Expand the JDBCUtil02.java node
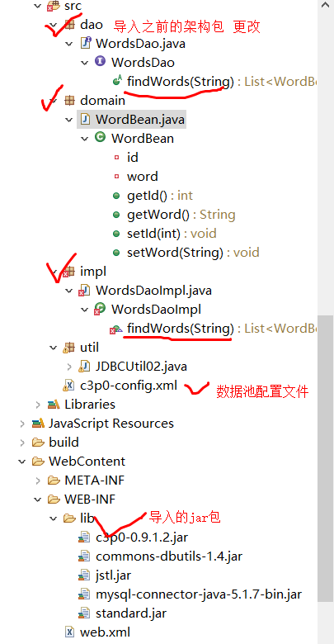The height and width of the screenshot is (644, 334). pyautogui.click(x=69, y=366)
